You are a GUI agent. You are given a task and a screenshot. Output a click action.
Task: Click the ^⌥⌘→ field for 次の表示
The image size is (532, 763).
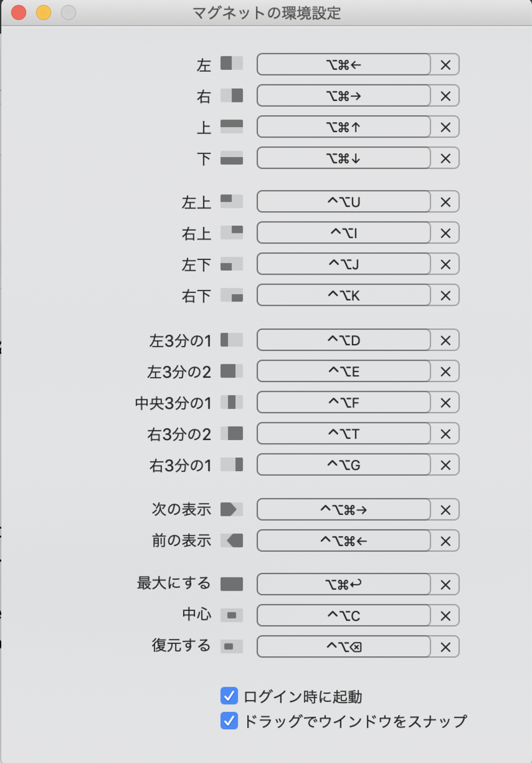pyautogui.click(x=344, y=509)
